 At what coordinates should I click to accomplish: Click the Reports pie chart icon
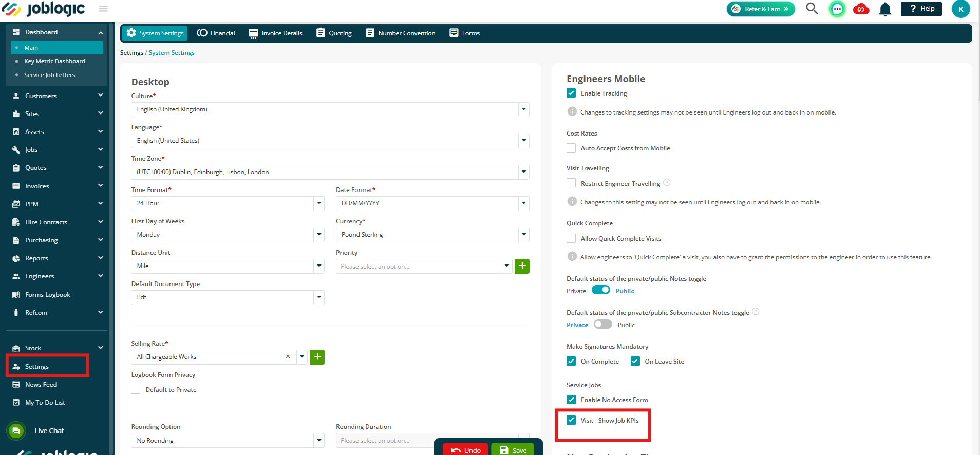click(x=16, y=258)
